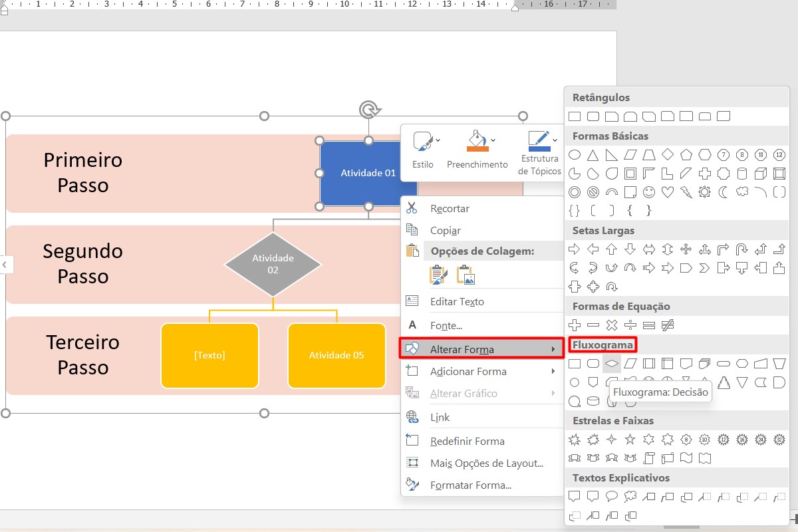Open Mais Opções de Layout...
798x532 pixels.
(482, 463)
